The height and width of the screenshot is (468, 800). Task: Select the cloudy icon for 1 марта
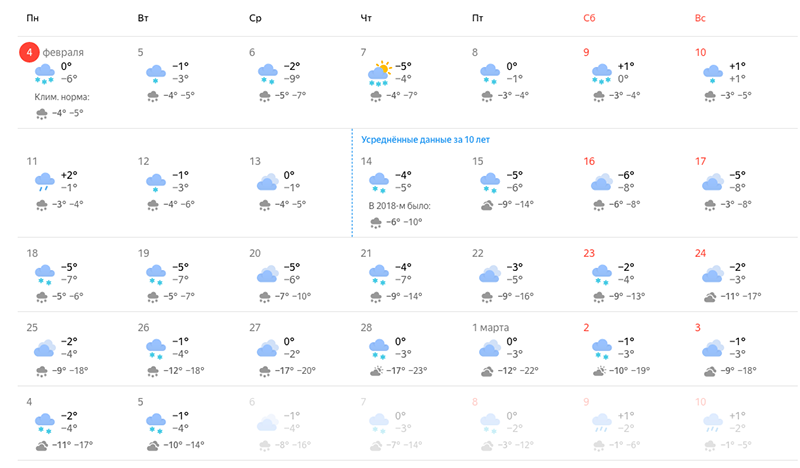(x=490, y=348)
